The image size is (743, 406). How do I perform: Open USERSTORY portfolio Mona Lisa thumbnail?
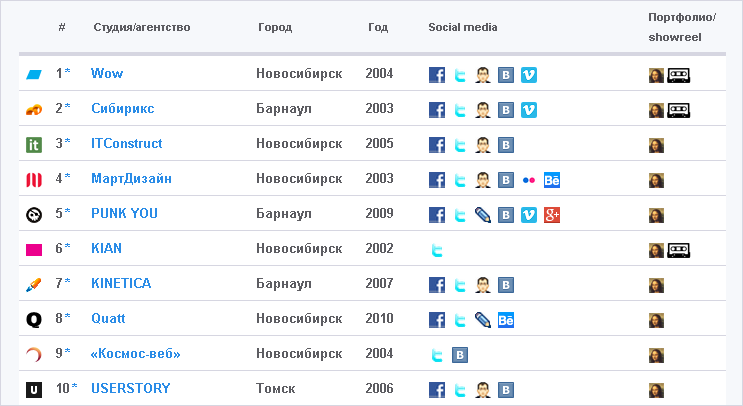(656, 390)
